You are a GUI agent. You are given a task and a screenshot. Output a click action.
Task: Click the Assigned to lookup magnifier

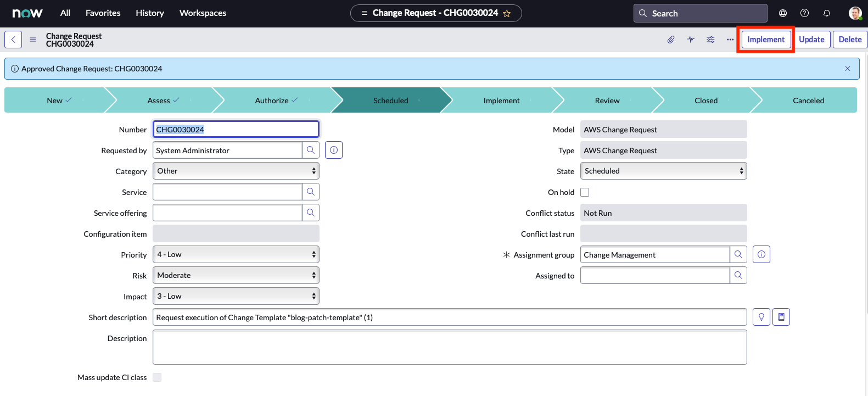(x=738, y=275)
